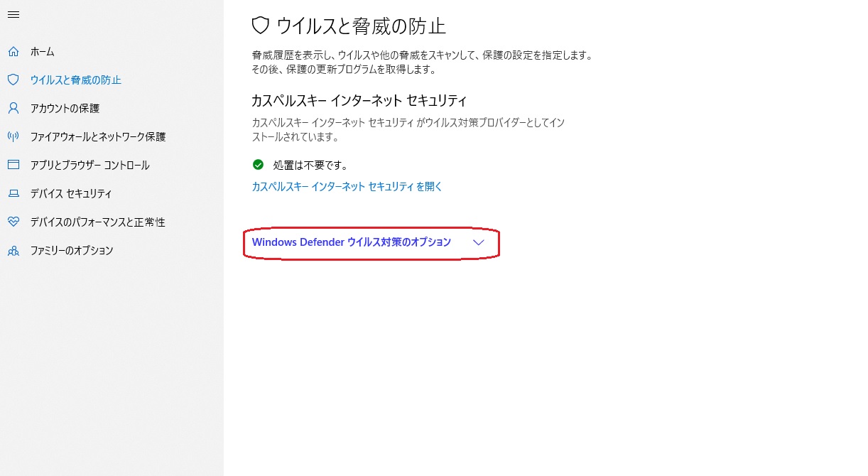Open ファミリーのオプション section

click(x=72, y=250)
